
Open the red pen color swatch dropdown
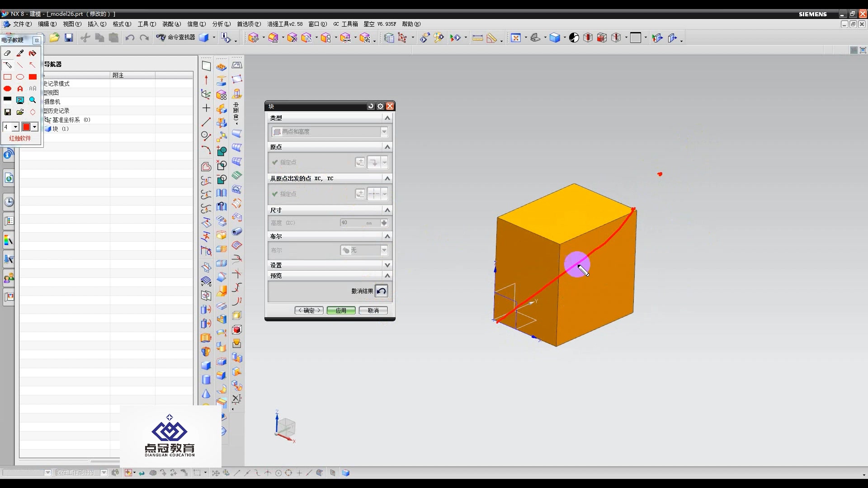[x=34, y=127]
